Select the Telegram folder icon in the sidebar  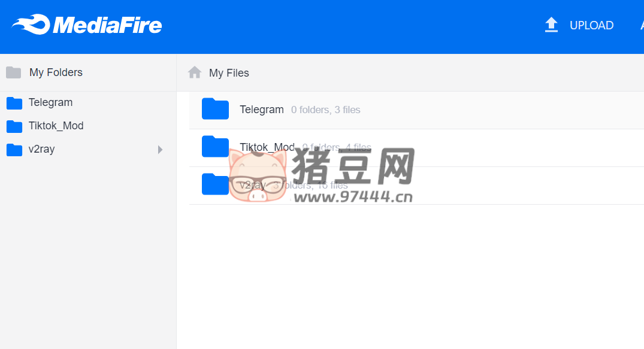pos(14,102)
